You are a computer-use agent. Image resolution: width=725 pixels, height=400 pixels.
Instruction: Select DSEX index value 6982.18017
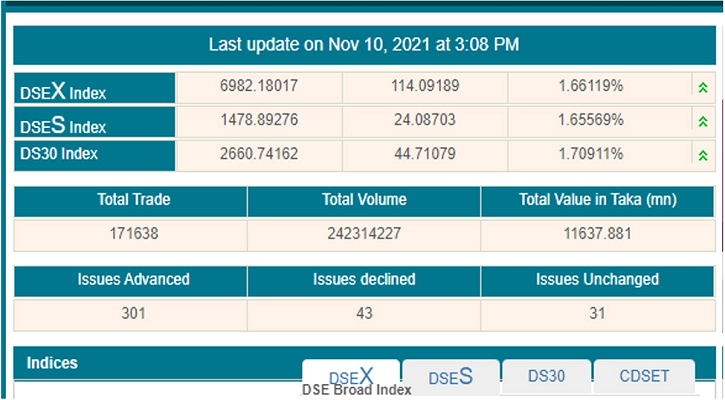259,86
